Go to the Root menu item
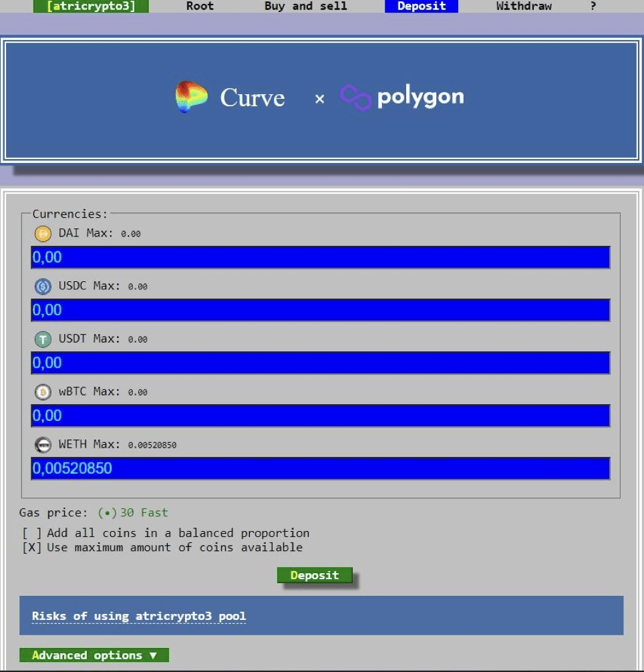The image size is (644, 672). (200, 6)
